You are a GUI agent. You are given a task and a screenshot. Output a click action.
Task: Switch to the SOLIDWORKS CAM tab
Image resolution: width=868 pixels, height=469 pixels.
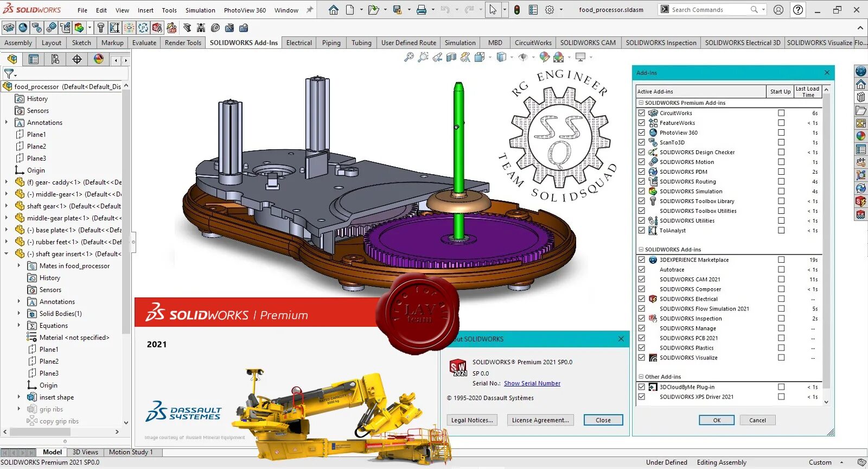click(588, 43)
